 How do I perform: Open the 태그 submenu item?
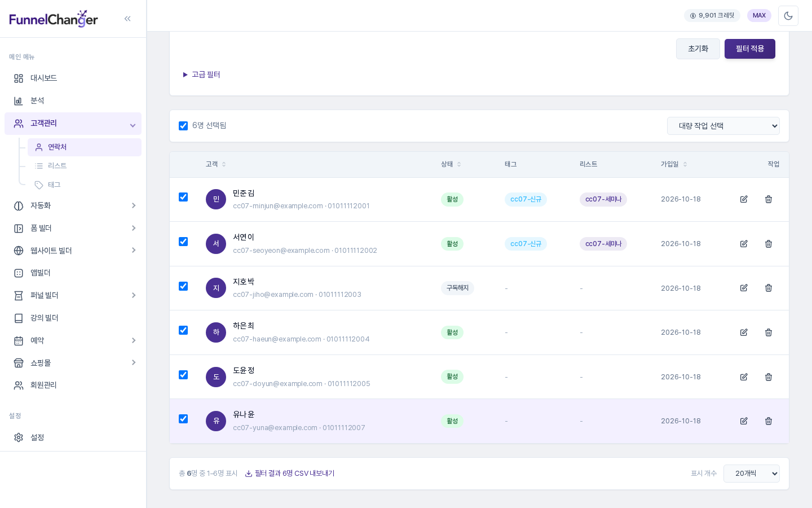(x=85, y=185)
